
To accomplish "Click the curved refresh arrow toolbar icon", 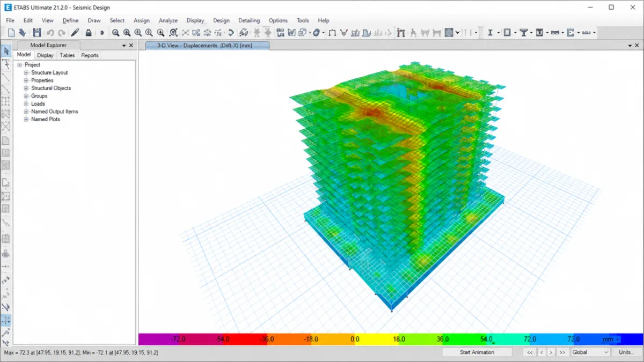I will 231,33.
